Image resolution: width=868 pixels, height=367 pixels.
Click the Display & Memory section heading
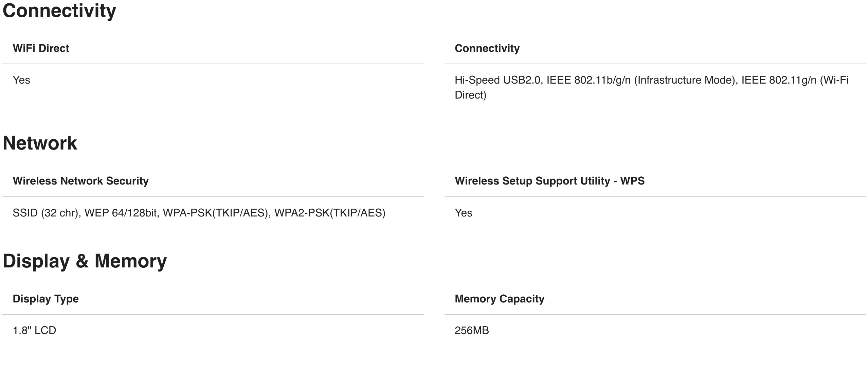pyautogui.click(x=85, y=261)
